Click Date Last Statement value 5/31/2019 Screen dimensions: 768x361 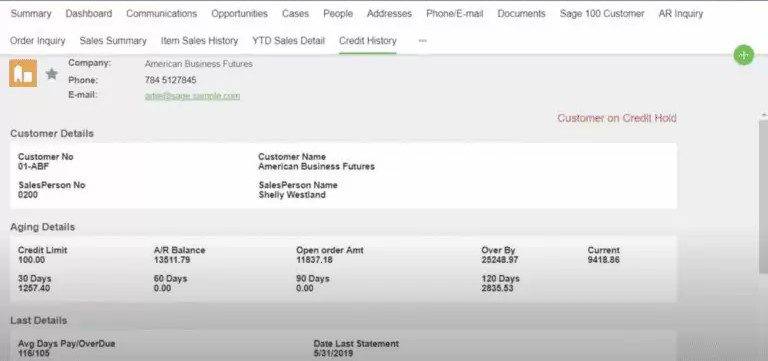[x=334, y=354]
